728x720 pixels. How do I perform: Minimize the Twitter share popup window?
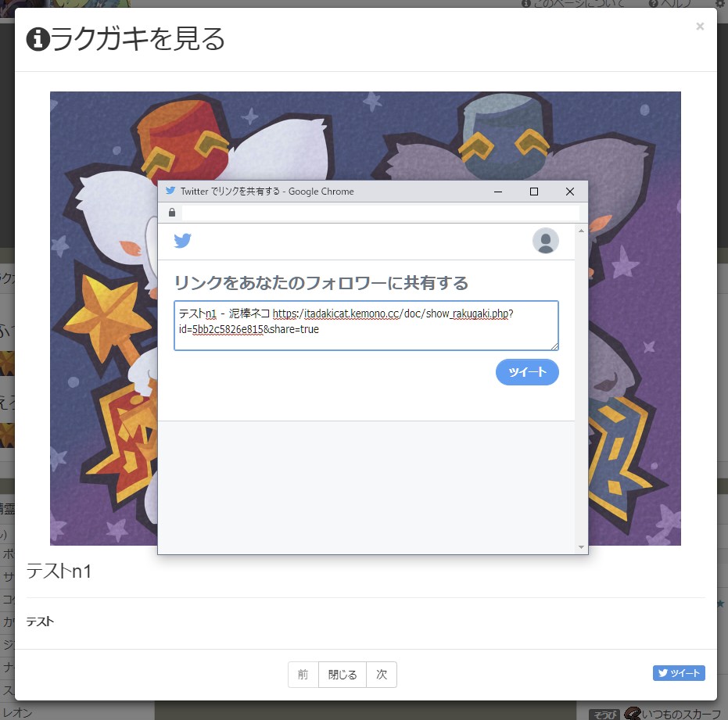498,192
